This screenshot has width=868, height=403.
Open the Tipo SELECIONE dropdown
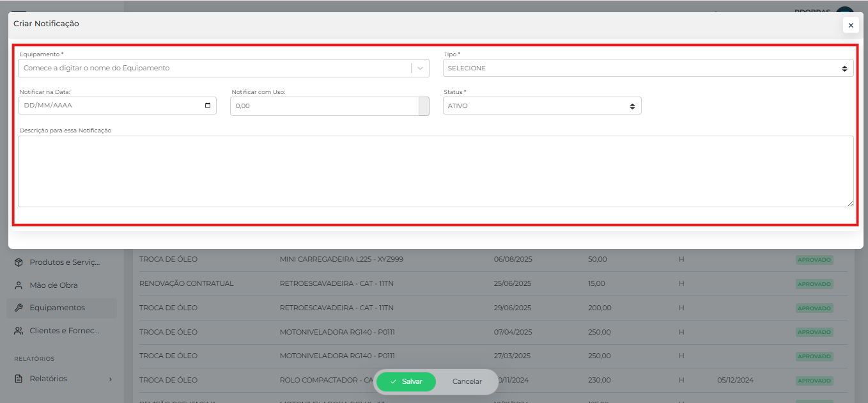(647, 68)
